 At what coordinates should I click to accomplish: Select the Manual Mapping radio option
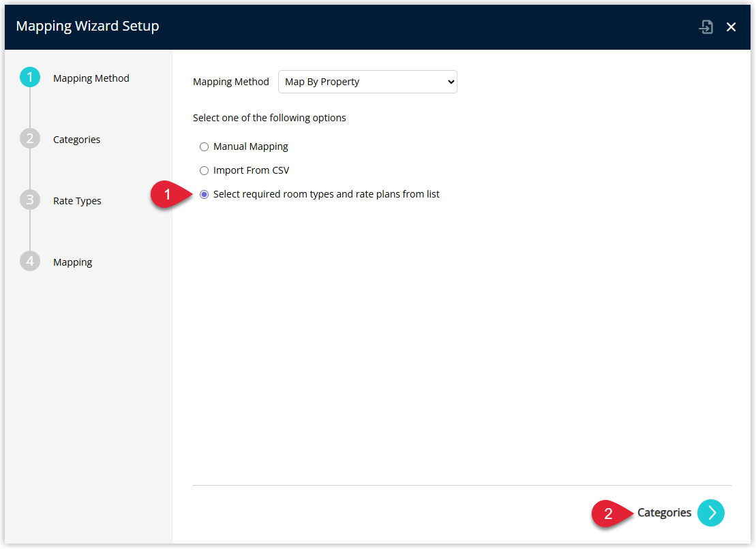205,147
